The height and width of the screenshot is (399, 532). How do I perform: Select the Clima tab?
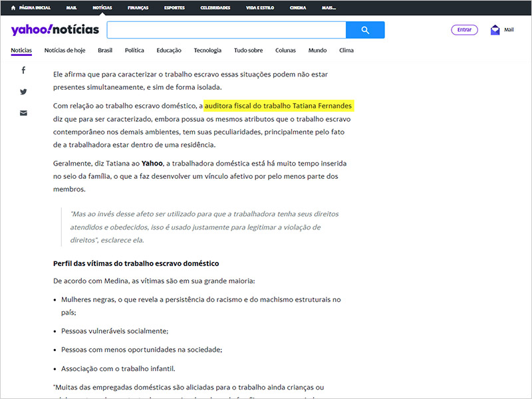(346, 51)
